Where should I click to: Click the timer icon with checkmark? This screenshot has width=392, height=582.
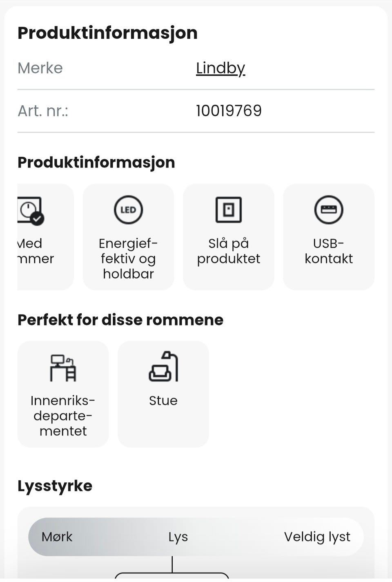point(31,211)
